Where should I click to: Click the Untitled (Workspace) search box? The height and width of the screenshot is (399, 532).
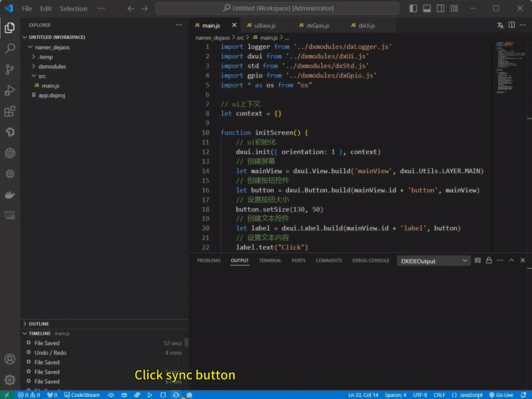pos(277,8)
